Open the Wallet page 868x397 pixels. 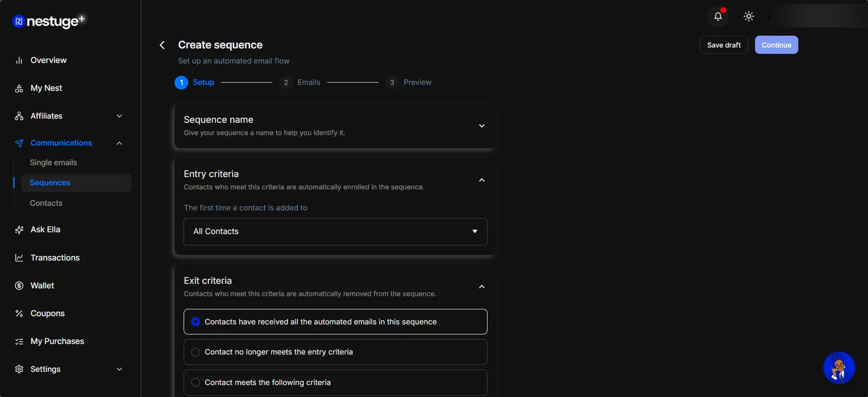tap(42, 286)
